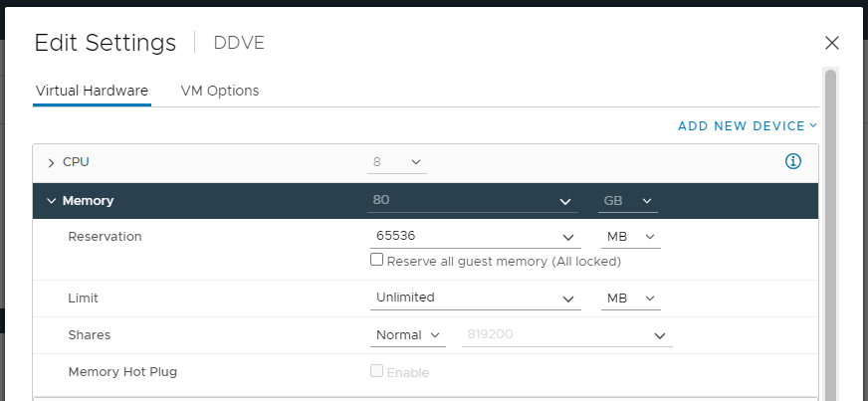Click the CPU info icon

pyautogui.click(x=793, y=161)
